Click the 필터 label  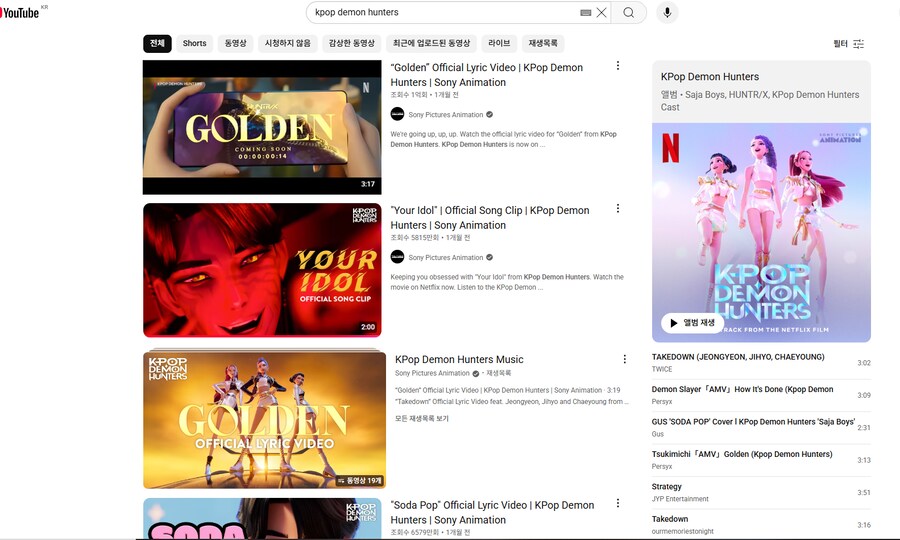coord(840,44)
